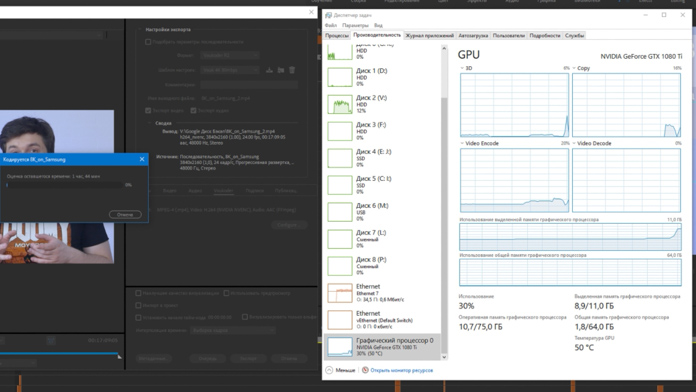This screenshot has width=696, height=392.
Task: Click Меньше collapse arrow icon
Action: coord(329,370)
